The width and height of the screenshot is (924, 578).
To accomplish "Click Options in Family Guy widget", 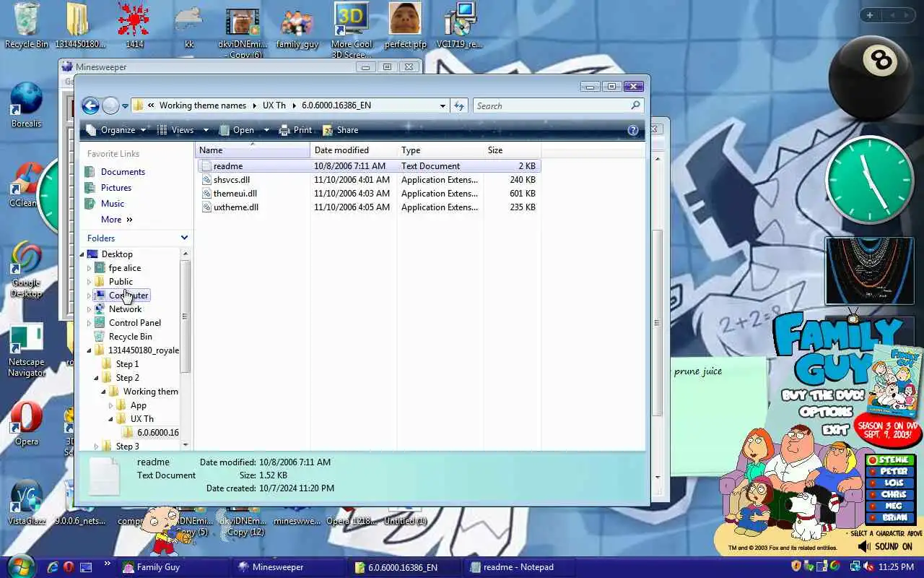I will (x=826, y=412).
